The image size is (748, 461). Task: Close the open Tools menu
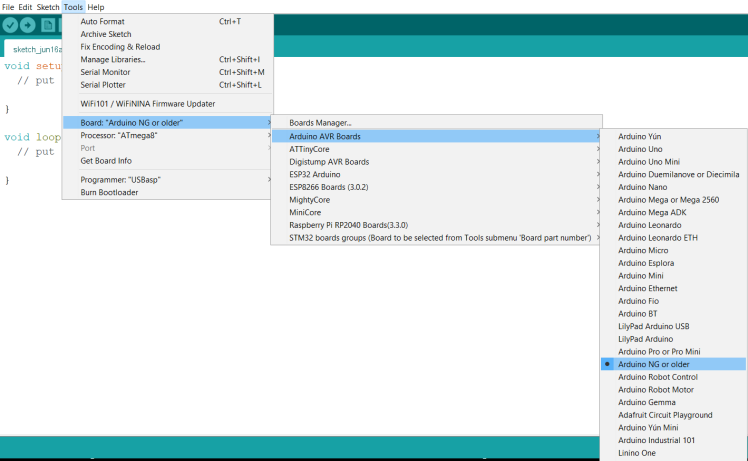tap(73, 7)
